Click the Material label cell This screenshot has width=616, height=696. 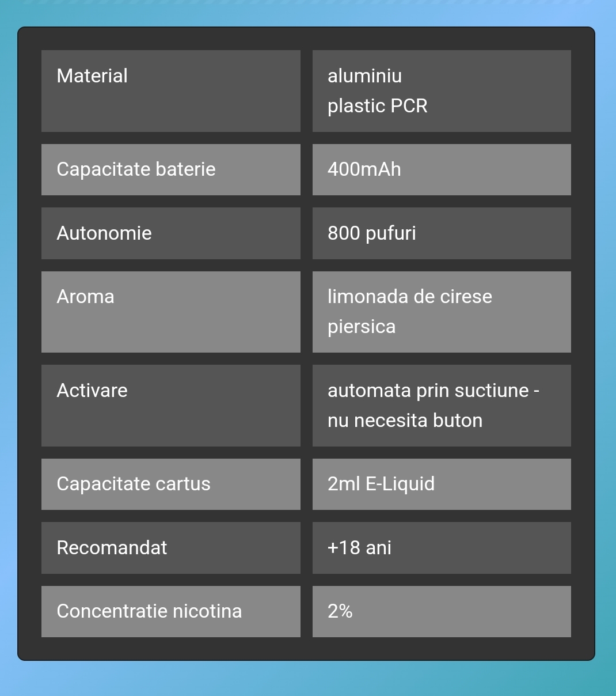(x=171, y=91)
